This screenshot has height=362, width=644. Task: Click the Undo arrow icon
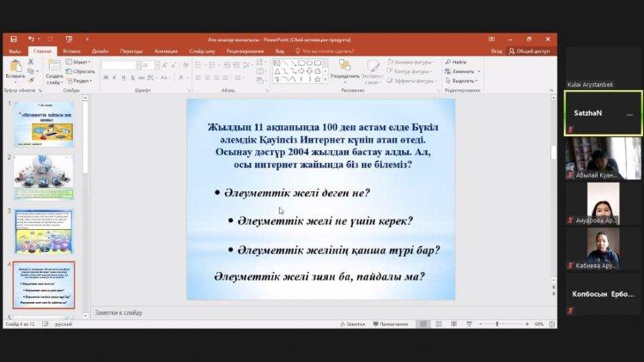pyautogui.click(x=30, y=39)
